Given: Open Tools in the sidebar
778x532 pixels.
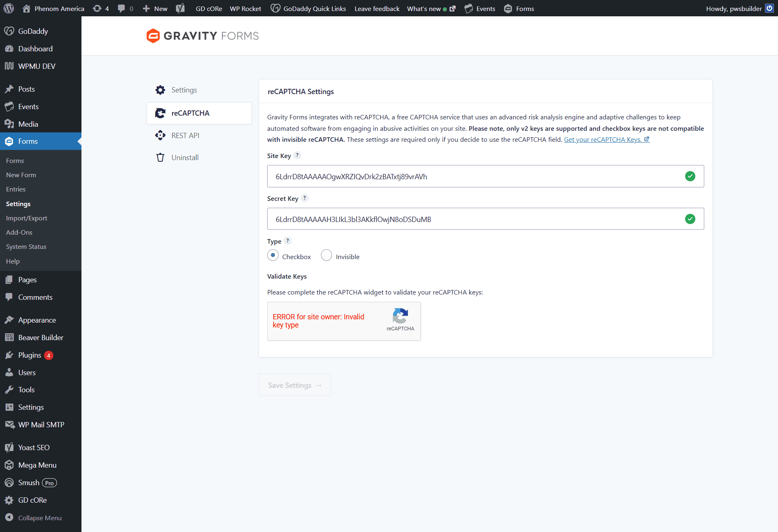Looking at the screenshot, I should coord(41,390).
